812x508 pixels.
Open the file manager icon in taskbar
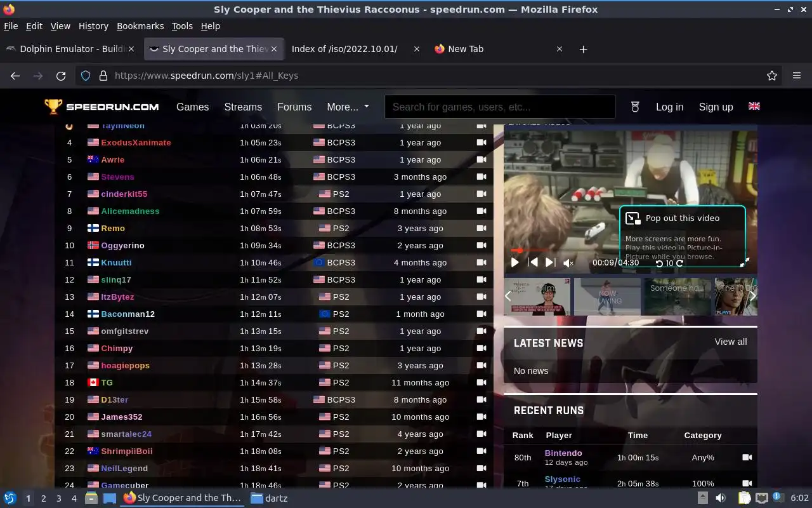pyautogui.click(x=91, y=498)
